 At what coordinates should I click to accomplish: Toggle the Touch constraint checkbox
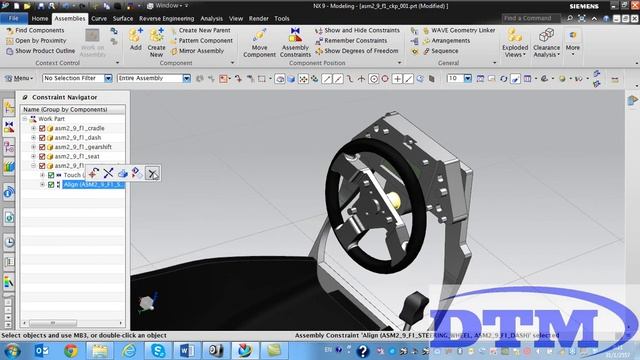point(51,175)
